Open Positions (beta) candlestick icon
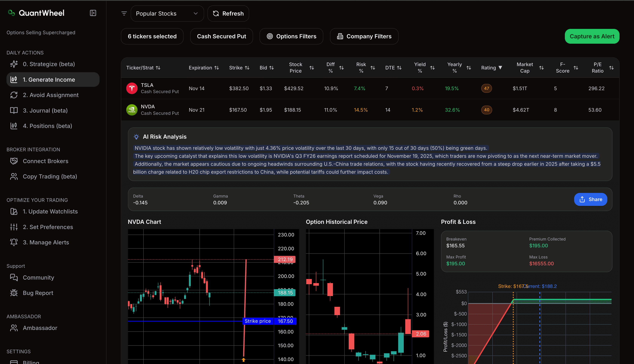634x364 pixels. click(14, 126)
